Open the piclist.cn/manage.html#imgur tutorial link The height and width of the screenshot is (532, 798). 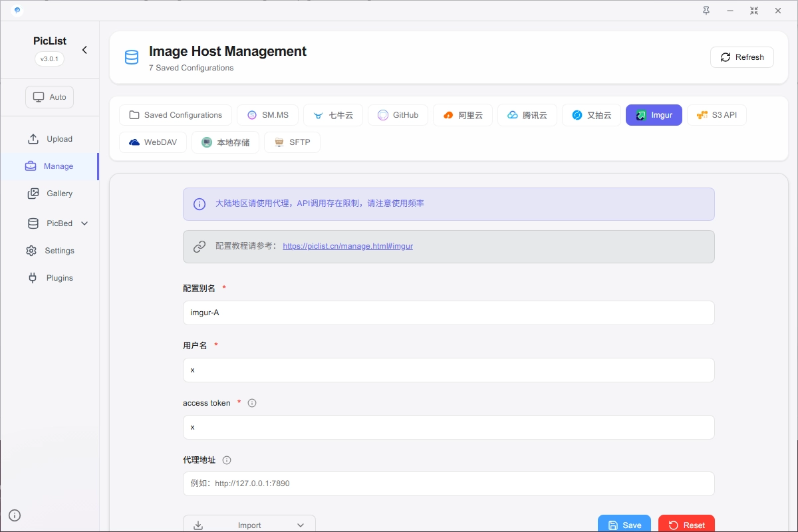click(348, 246)
